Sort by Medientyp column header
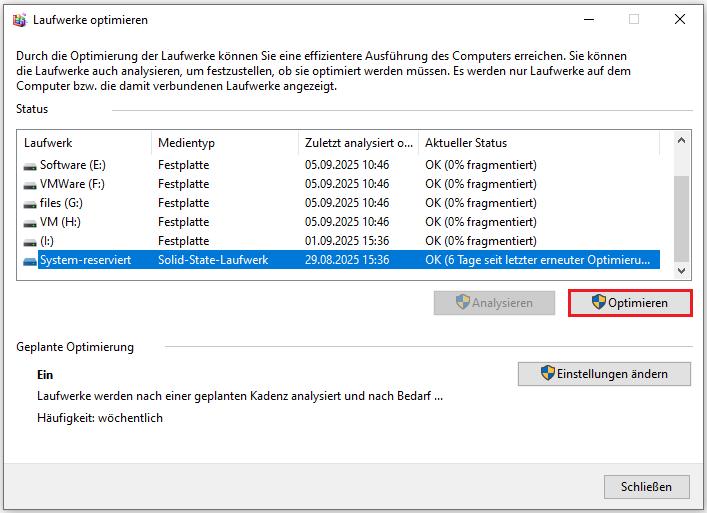 225,143
